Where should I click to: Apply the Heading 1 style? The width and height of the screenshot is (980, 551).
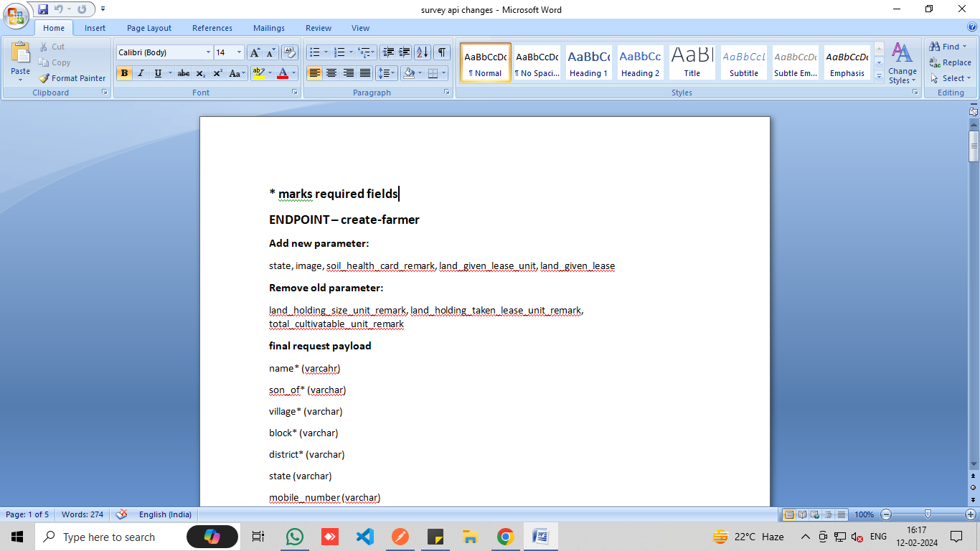(588, 62)
